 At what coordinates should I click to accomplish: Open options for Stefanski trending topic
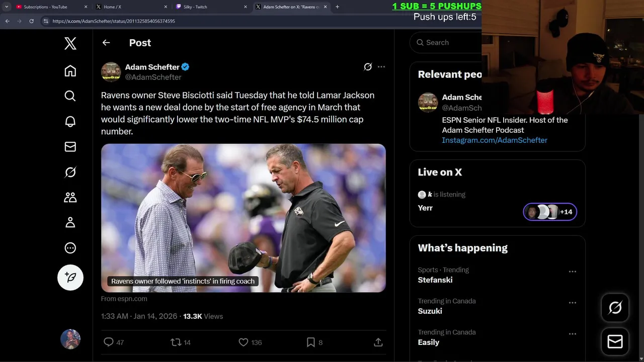pyautogui.click(x=572, y=271)
